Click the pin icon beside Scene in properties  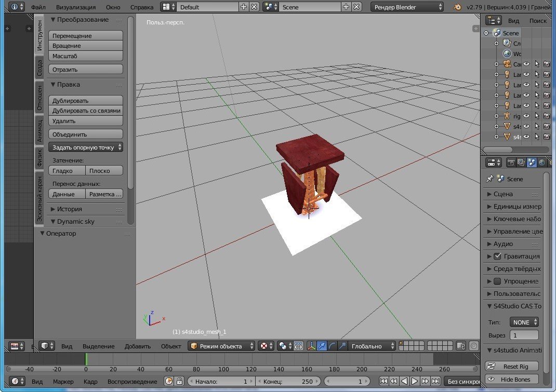pyautogui.click(x=489, y=179)
